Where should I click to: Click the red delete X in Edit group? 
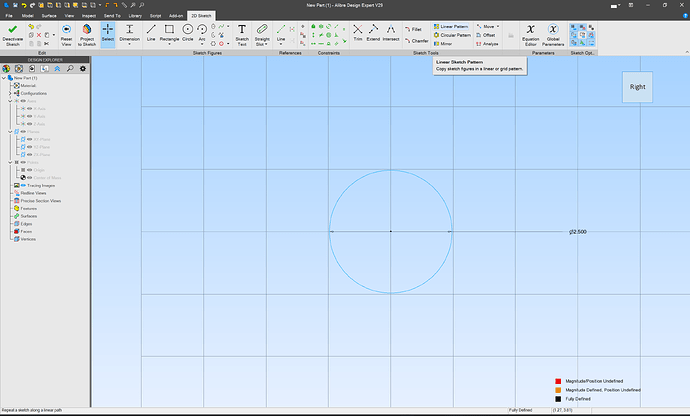click(x=39, y=35)
